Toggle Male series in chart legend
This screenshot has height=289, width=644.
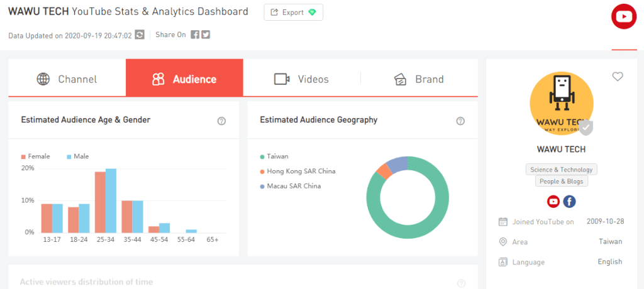(77, 156)
